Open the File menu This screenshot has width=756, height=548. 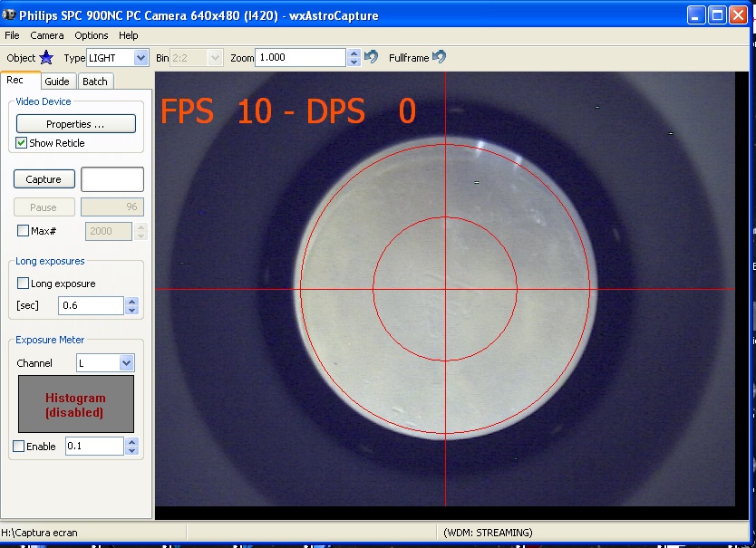(12, 35)
